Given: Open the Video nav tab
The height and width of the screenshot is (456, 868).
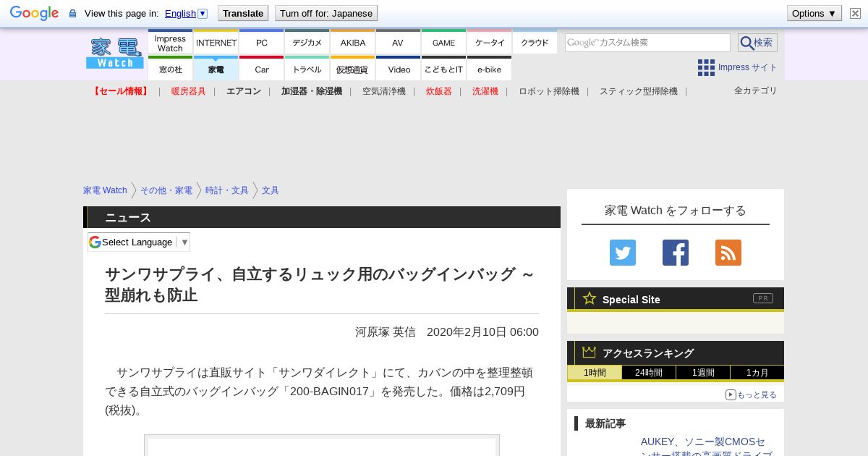Looking at the screenshot, I should pos(399,69).
